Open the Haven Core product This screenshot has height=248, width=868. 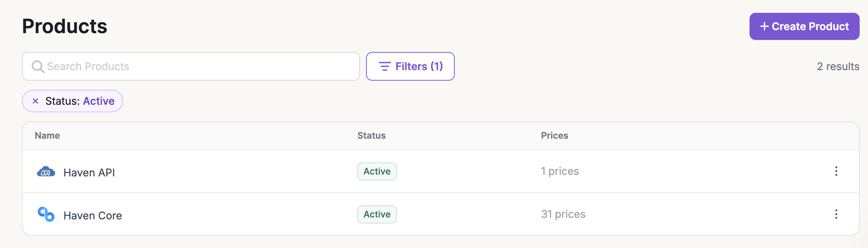click(x=93, y=216)
